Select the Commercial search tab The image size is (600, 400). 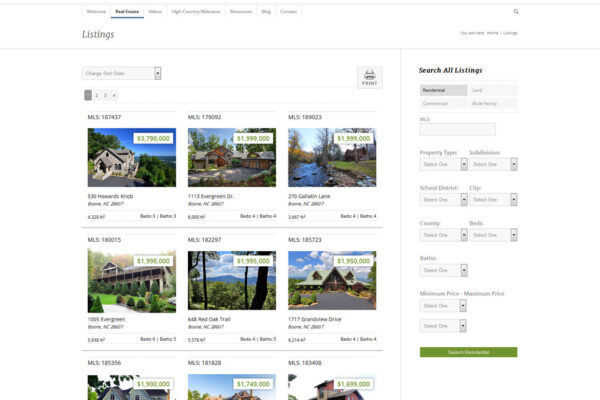tap(443, 103)
